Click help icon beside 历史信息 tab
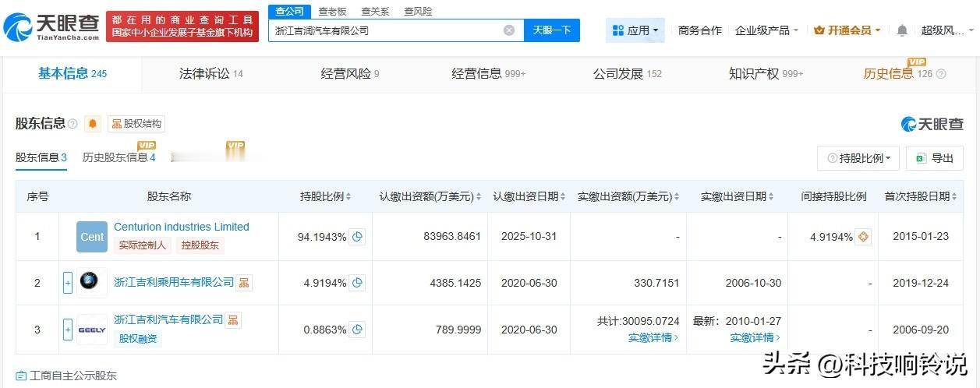 941,74
